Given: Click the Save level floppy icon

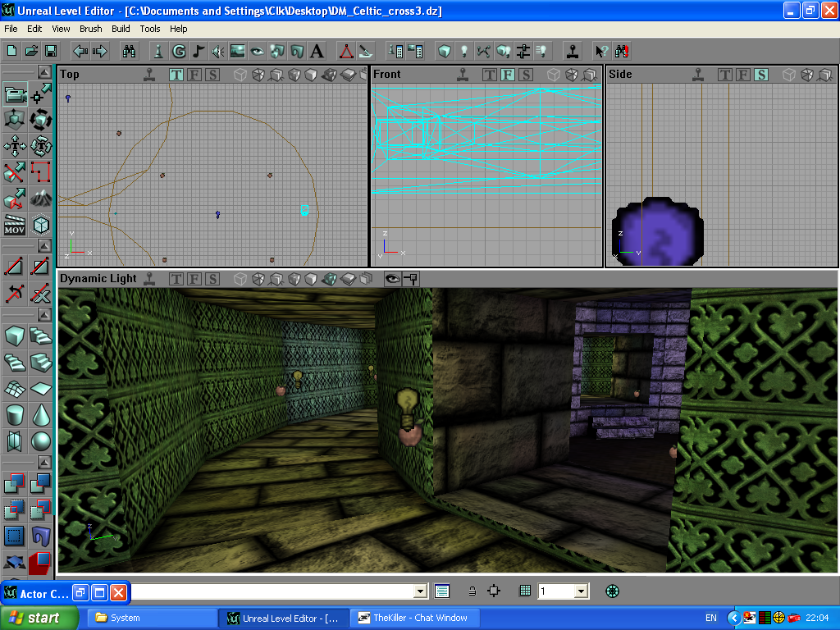Looking at the screenshot, I should (x=51, y=51).
